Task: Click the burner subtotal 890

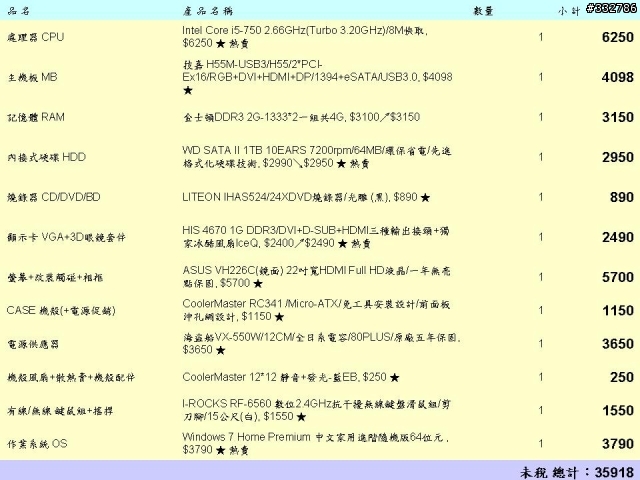Action: pos(622,197)
